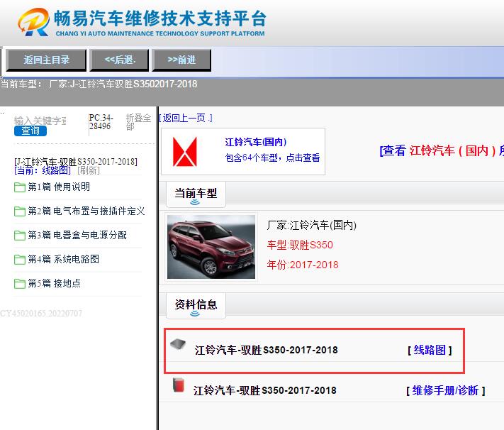
Task: Open folder icon of 第3篇 电器盒与电源分配
Action: pyautogui.click(x=20, y=236)
